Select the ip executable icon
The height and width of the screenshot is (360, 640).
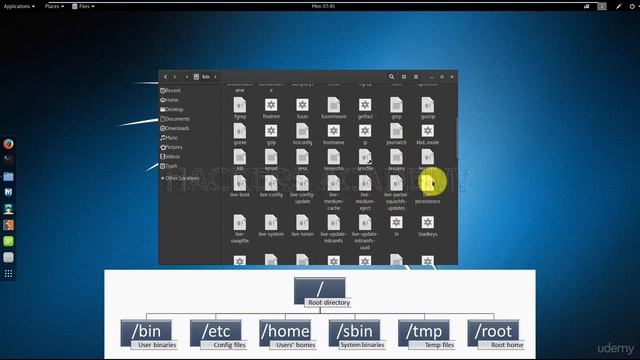[365, 131]
